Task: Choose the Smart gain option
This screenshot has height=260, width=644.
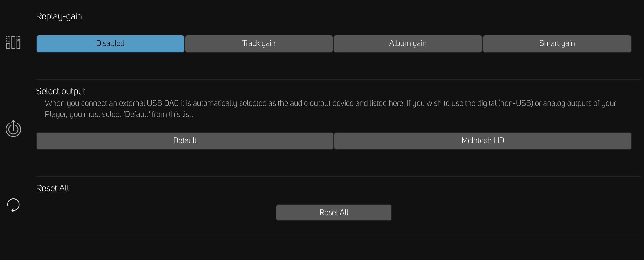Action: tap(557, 44)
